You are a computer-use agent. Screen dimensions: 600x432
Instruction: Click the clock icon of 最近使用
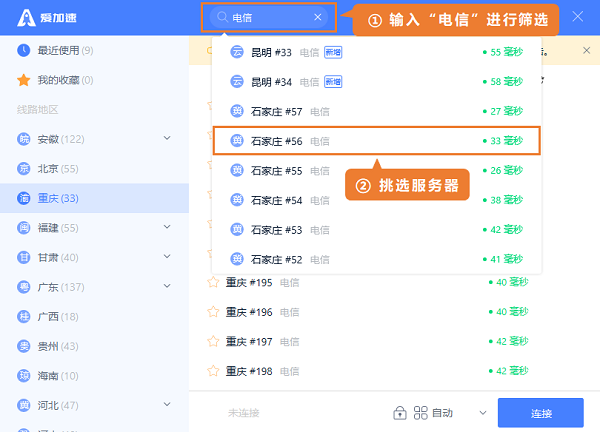pyautogui.click(x=24, y=50)
